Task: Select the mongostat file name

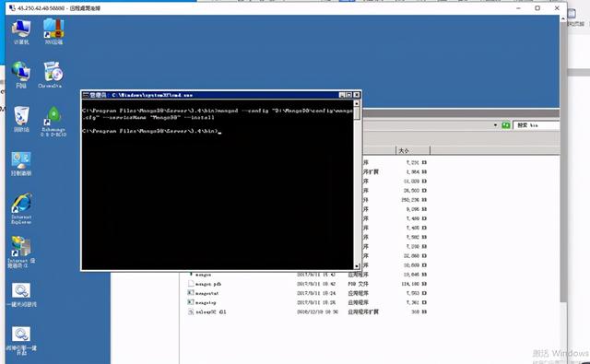Action: [206, 293]
